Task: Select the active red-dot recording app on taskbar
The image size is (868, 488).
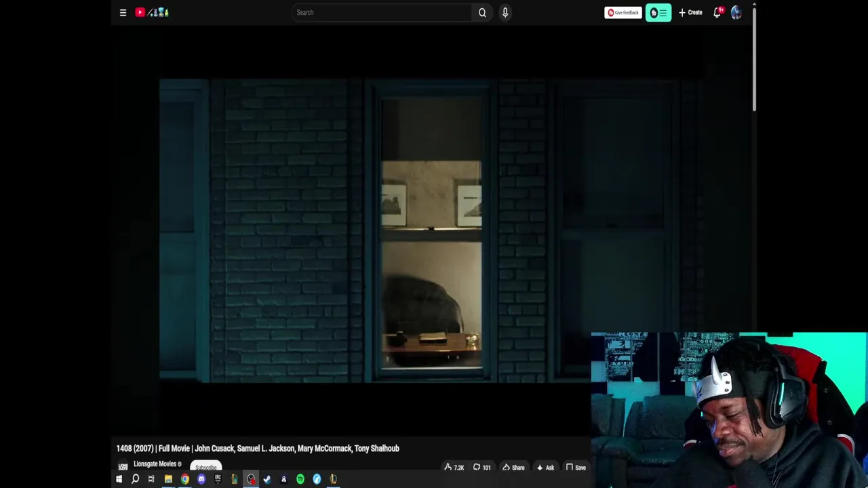Action: [251, 479]
